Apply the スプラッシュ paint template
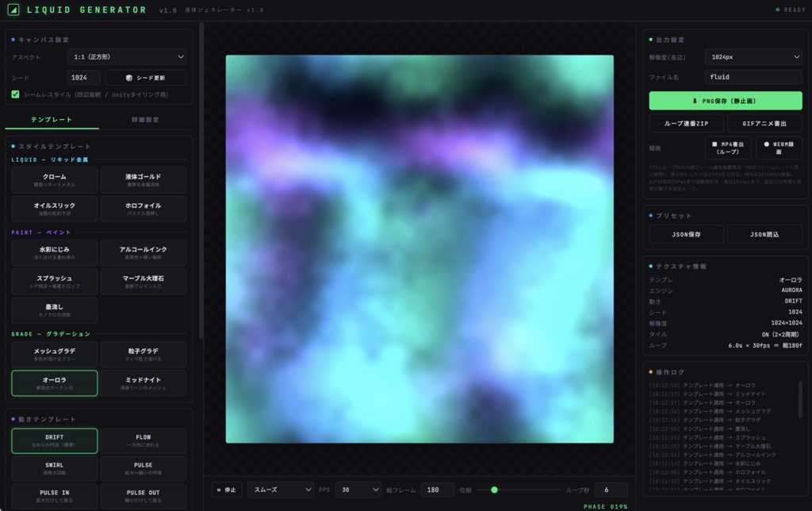The image size is (812, 511). point(55,282)
